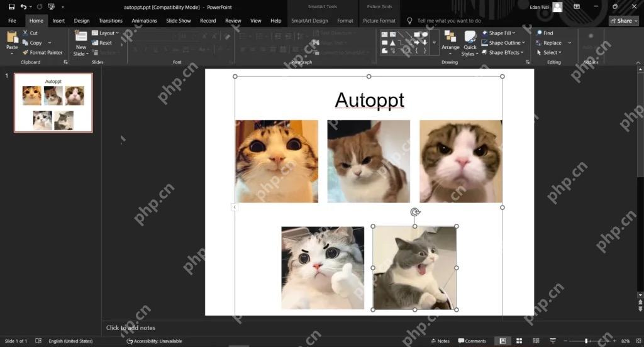Click the Autoppt title text
The width and height of the screenshot is (644, 347).
tap(369, 100)
